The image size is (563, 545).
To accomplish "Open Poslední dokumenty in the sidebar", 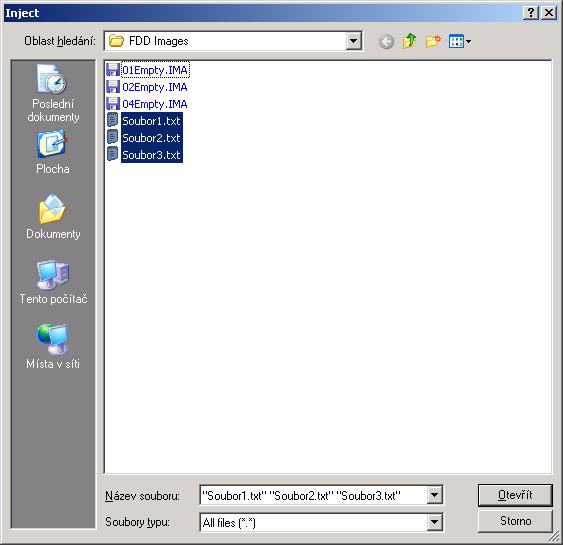I will pyautogui.click(x=53, y=93).
